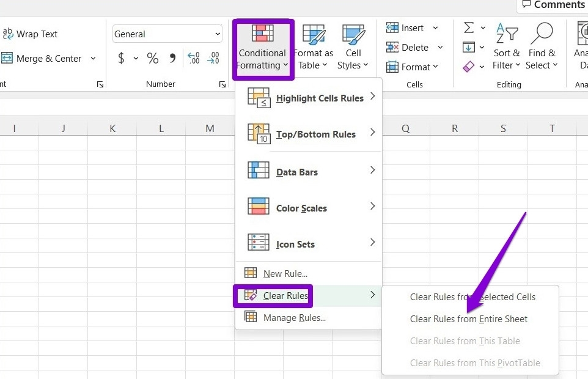
Task: Expand Merge & Center dropdown arrow
Action: 93,59
